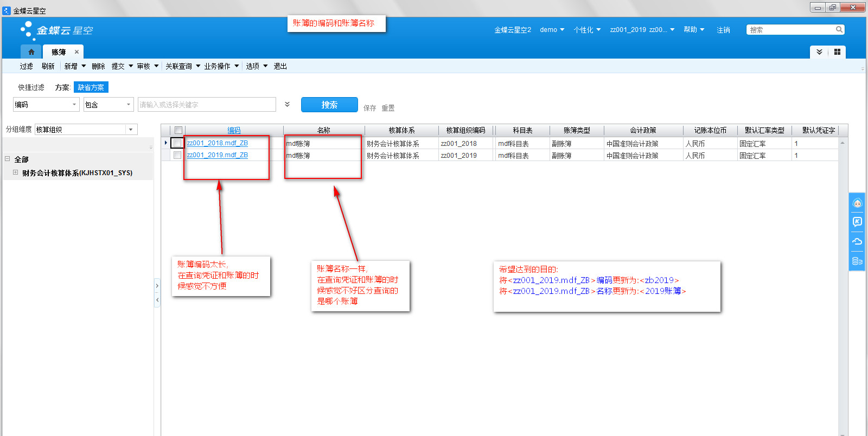Click the coins icon in the right sidebar
Image resolution: width=868 pixels, height=436 pixels.
click(857, 261)
